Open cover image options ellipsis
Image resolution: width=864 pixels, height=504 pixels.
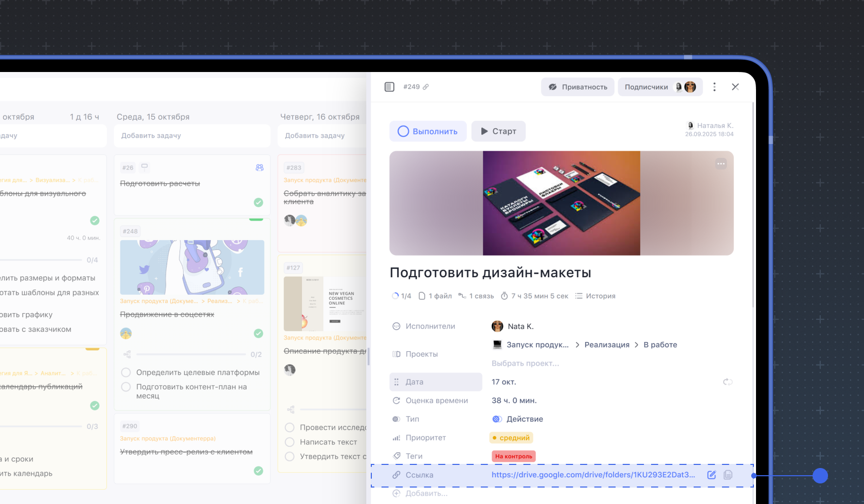721,164
